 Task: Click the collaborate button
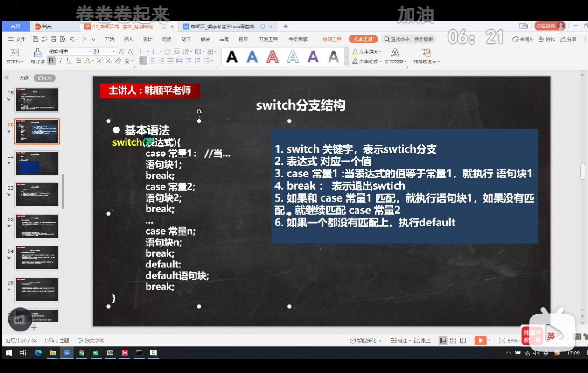(547, 39)
